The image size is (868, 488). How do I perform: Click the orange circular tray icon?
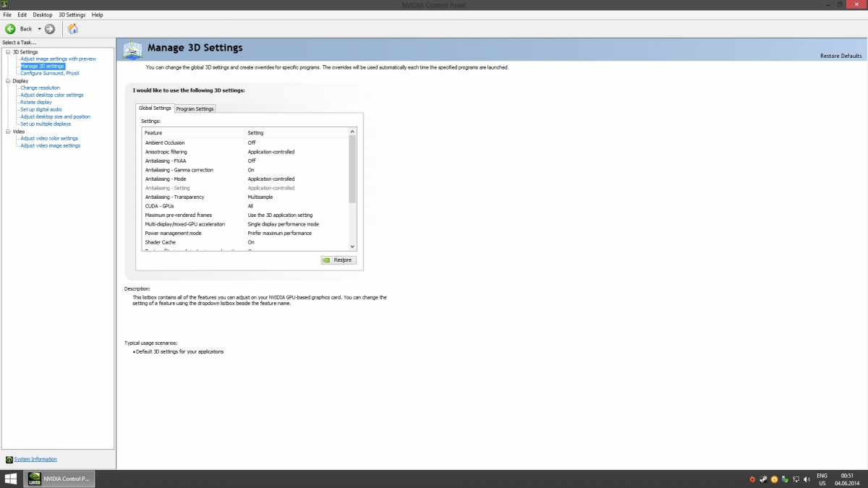coord(775,479)
